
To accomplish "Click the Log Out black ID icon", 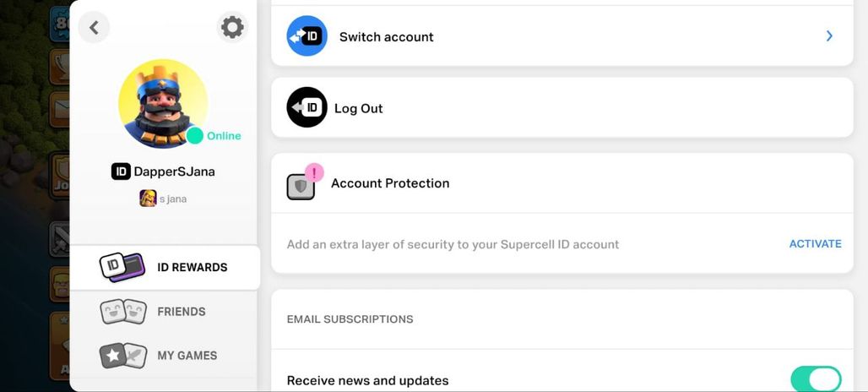I will click(307, 107).
